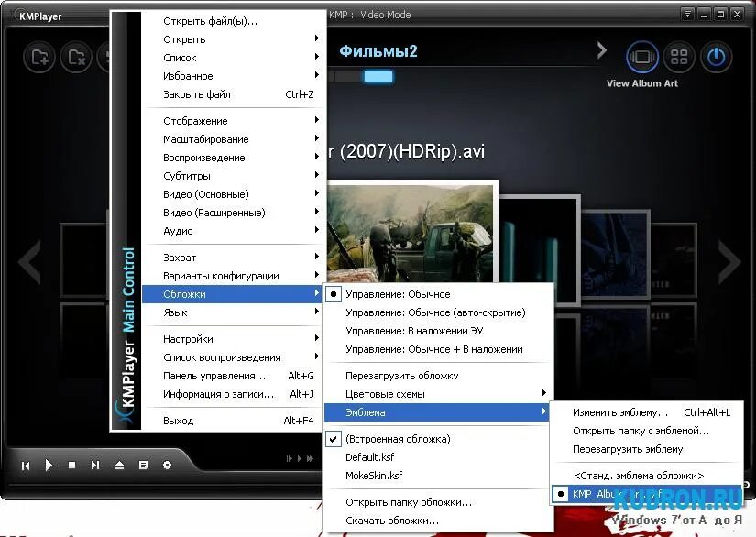Click the eject/open file icon

(119, 466)
